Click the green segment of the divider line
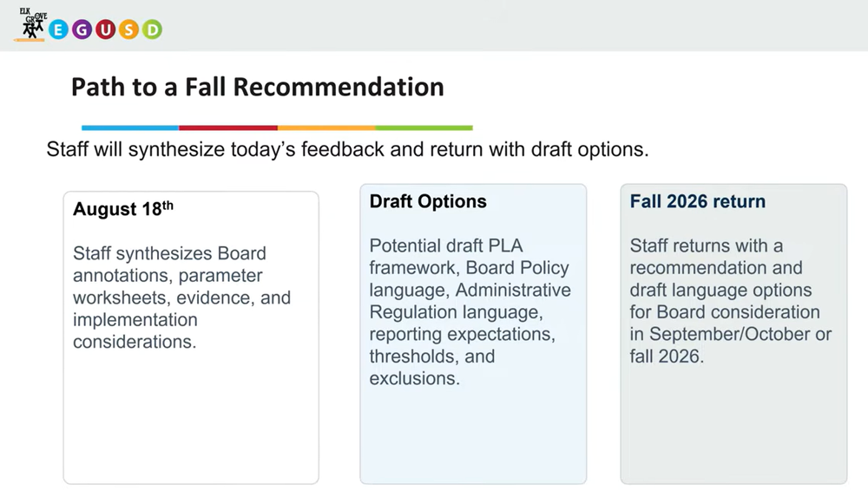This screenshot has height=504, width=868. [x=424, y=128]
